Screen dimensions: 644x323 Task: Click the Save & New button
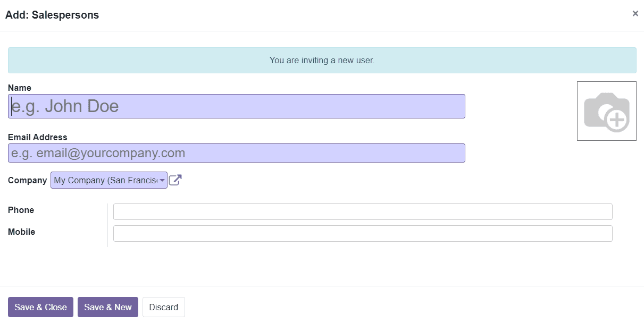point(107,307)
